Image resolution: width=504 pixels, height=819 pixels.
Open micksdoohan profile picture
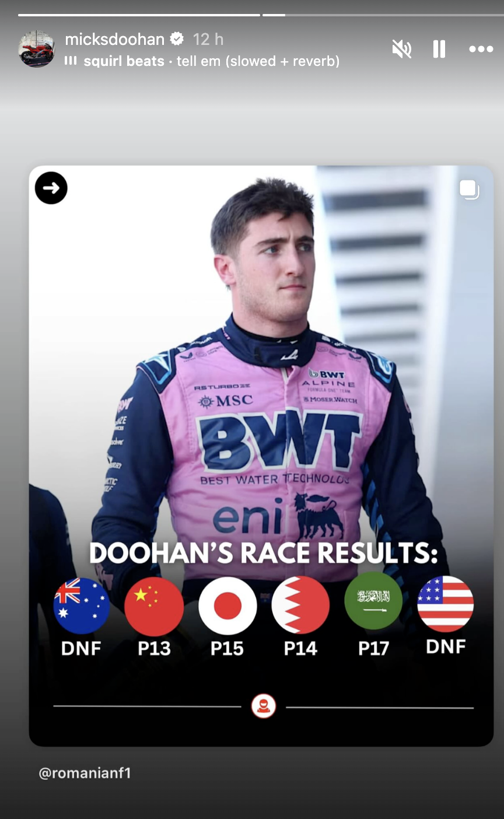coord(36,49)
